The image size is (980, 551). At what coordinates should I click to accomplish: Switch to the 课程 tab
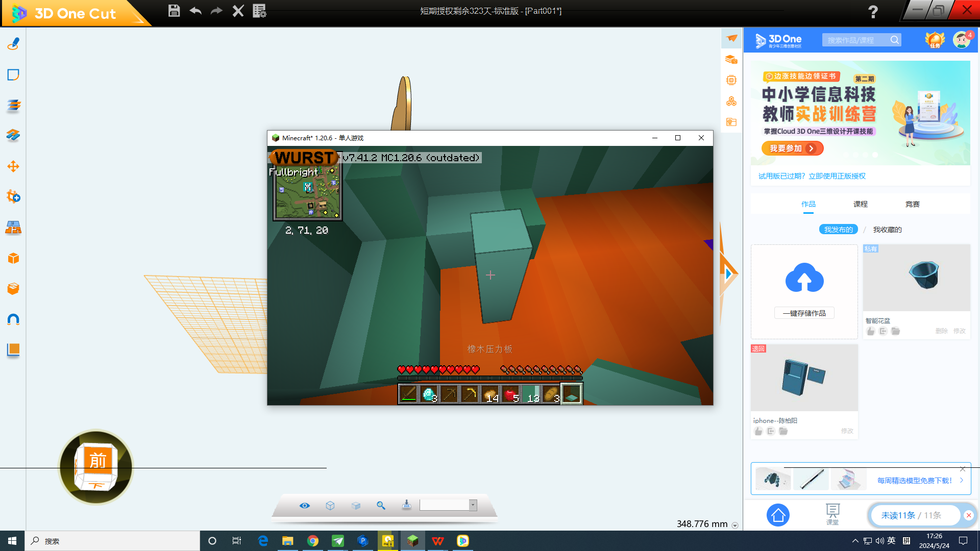point(860,204)
